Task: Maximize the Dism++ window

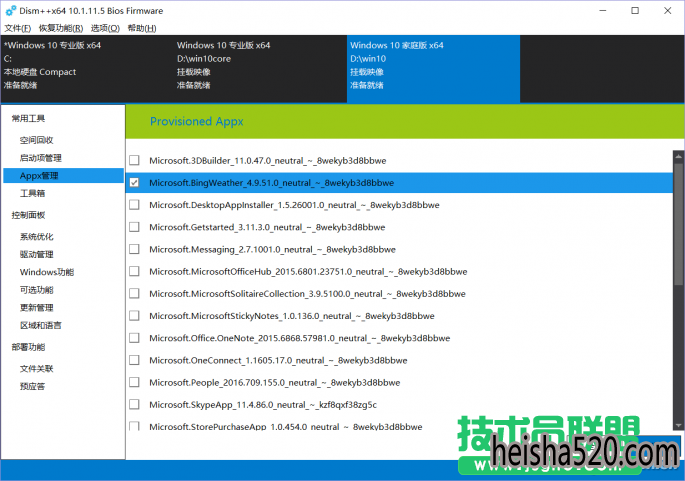Action: 635,10
